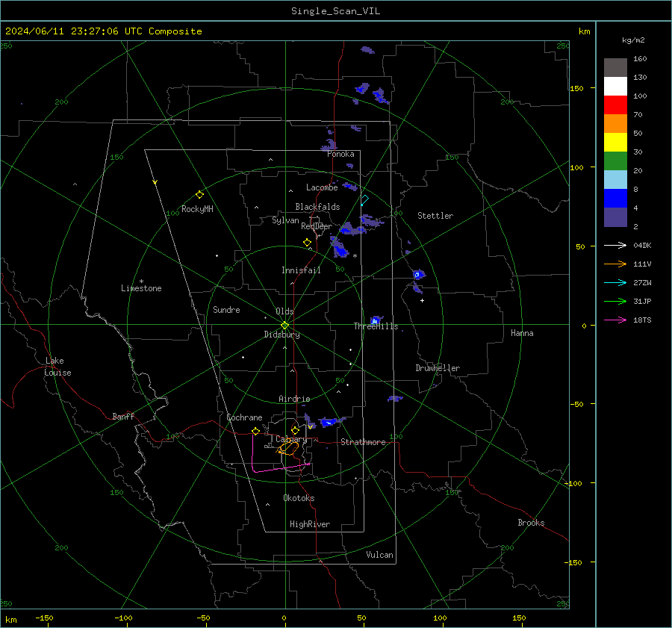Click the Strathmore label
The image size is (672, 628).
pos(363,442)
